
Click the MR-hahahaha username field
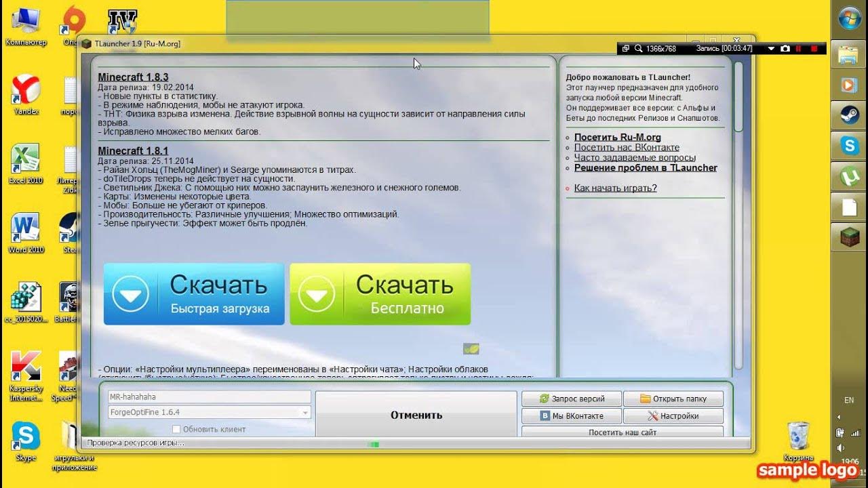pos(209,397)
